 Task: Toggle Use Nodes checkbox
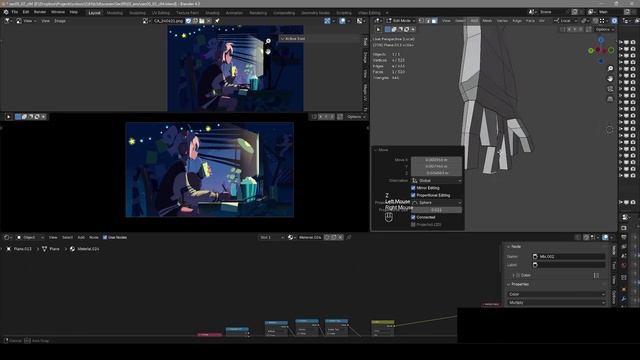(x=105, y=237)
